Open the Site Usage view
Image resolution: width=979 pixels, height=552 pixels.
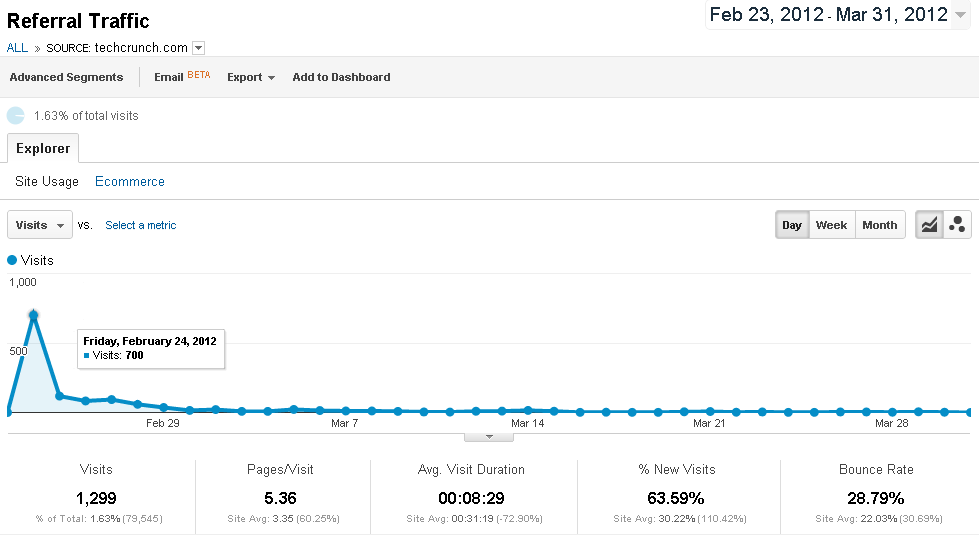[47, 182]
